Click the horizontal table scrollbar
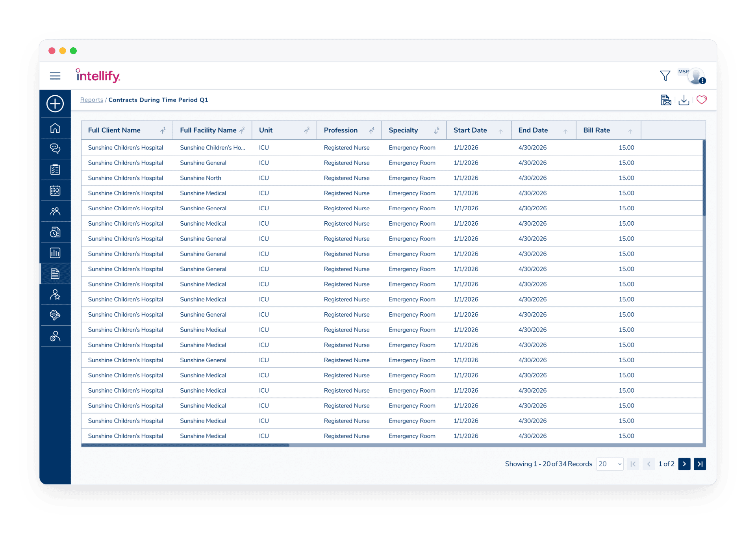The height and width of the screenshot is (547, 756). [x=185, y=445]
